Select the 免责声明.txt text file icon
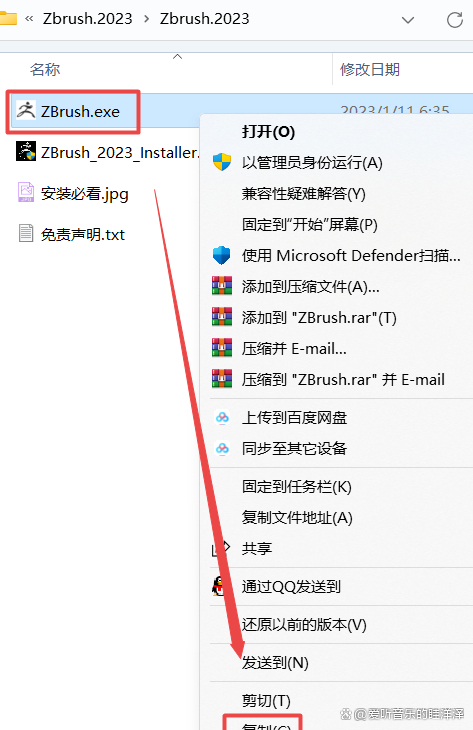This screenshot has width=473, height=730. click(26, 233)
